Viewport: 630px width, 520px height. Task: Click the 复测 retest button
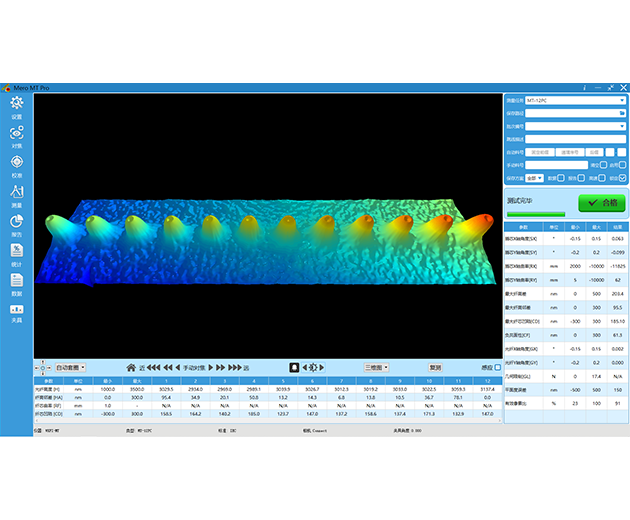tap(436, 368)
